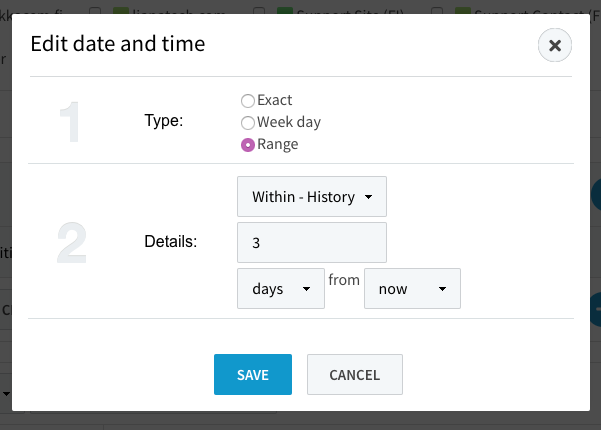Click the green Support Site (FI) favicon

(x=282, y=11)
